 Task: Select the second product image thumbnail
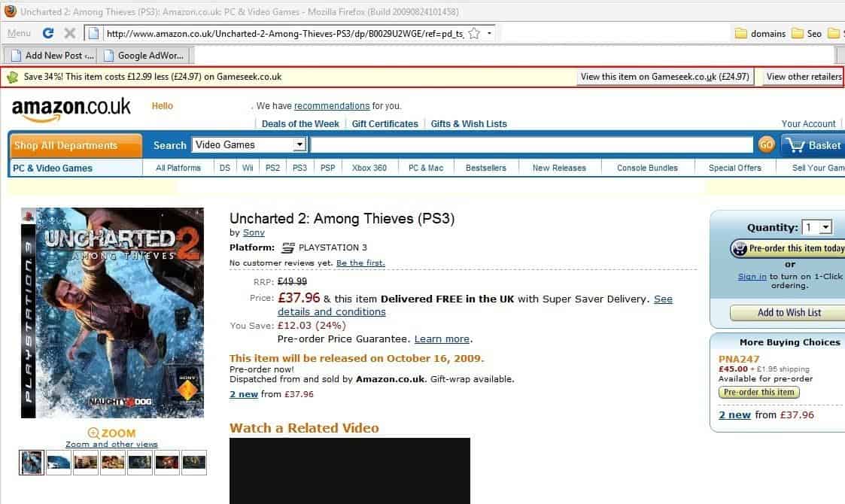pos(59,463)
